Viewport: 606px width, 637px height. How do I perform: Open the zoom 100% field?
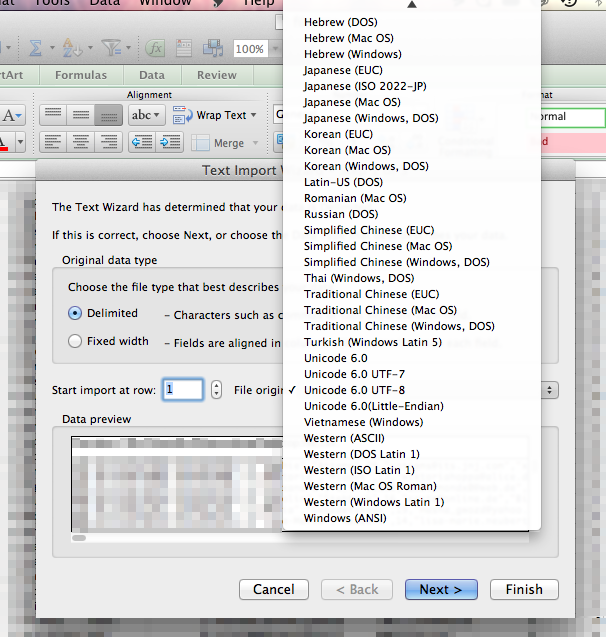250,49
